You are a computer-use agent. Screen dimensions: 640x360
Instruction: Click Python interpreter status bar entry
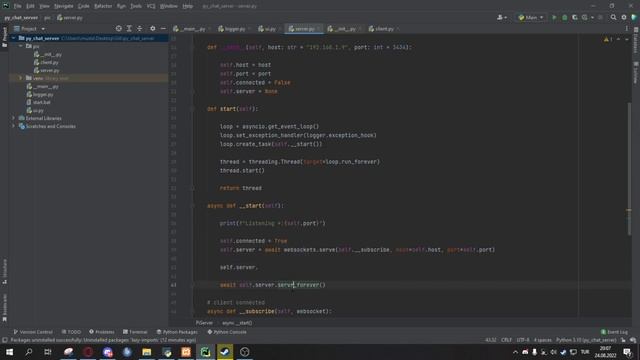coord(586,340)
